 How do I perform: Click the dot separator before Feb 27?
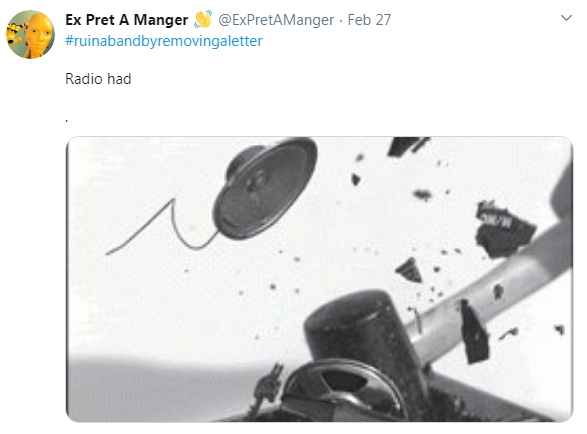tap(341, 21)
